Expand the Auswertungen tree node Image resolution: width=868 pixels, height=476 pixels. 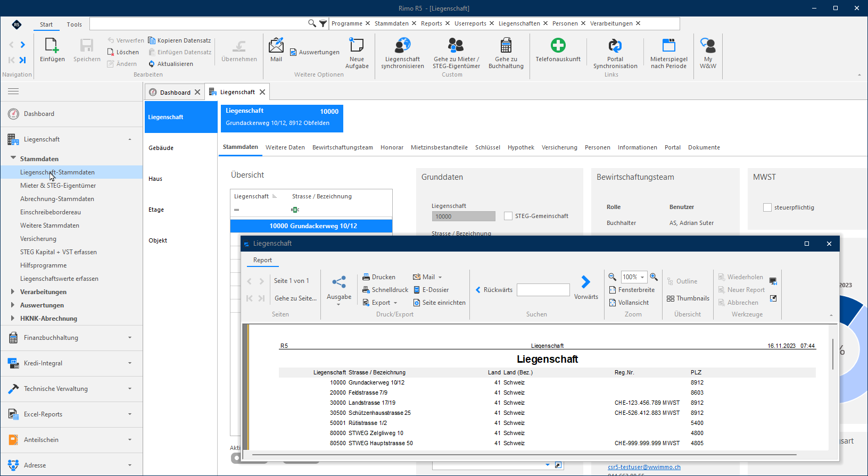pyautogui.click(x=13, y=305)
